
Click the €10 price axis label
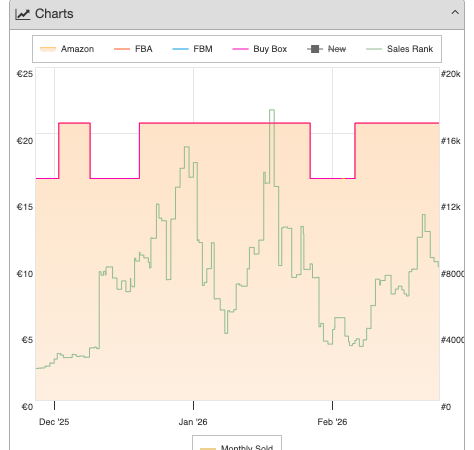pos(25,274)
